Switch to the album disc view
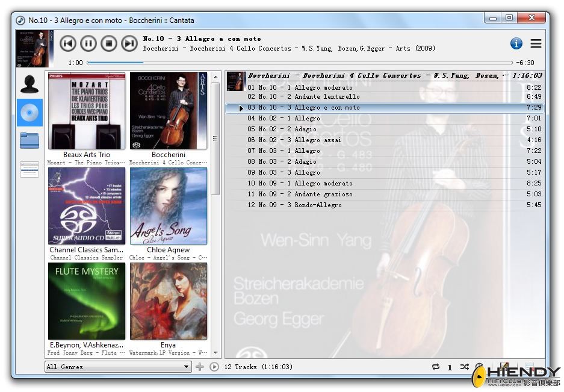This screenshot has width=564, height=392. [x=29, y=113]
